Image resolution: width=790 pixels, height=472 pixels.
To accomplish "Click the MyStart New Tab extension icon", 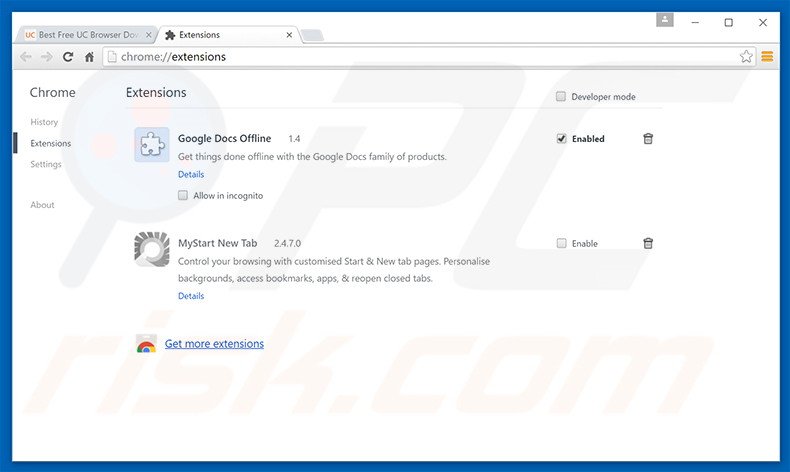I will (152, 249).
